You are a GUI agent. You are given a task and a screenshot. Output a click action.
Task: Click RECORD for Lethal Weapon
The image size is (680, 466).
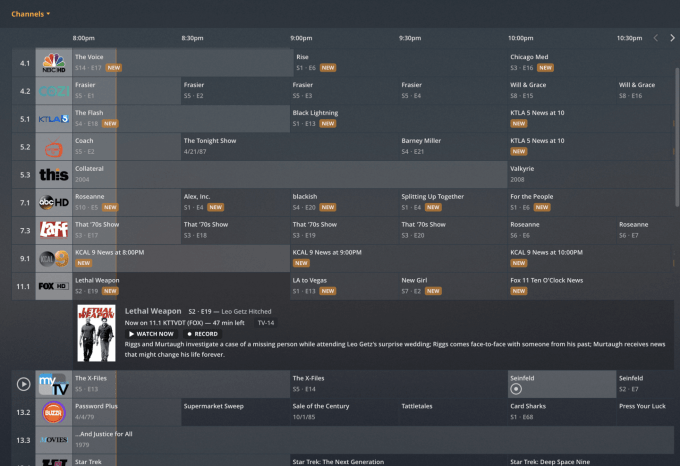[203, 334]
